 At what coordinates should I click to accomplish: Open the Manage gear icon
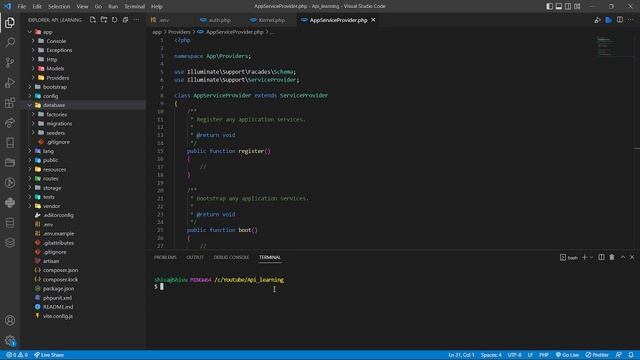coord(10,340)
